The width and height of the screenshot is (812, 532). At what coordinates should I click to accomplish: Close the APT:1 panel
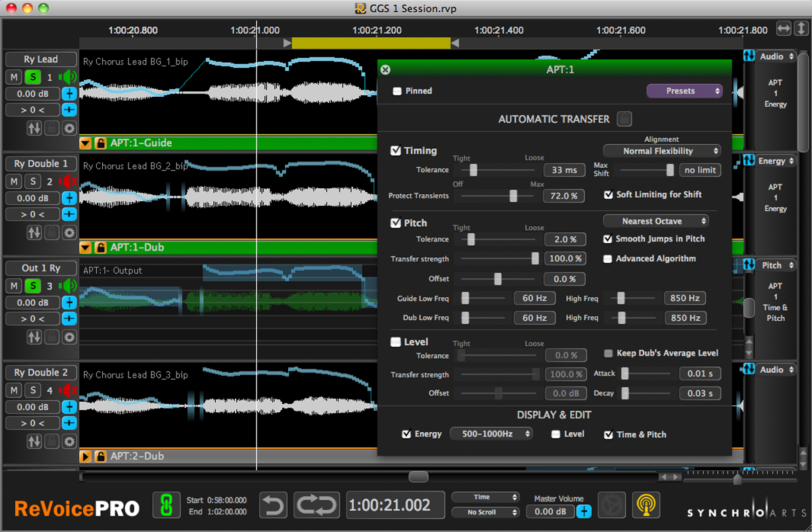(x=386, y=69)
